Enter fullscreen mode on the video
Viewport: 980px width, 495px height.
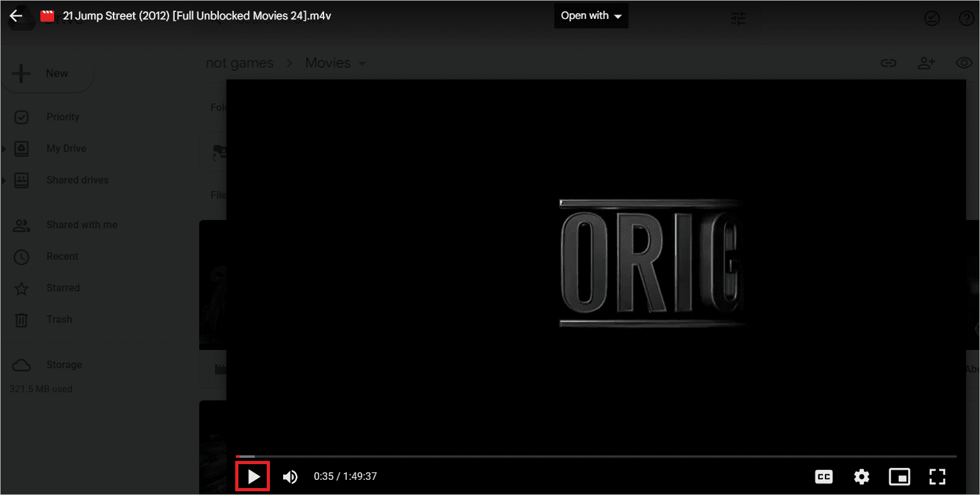937,477
